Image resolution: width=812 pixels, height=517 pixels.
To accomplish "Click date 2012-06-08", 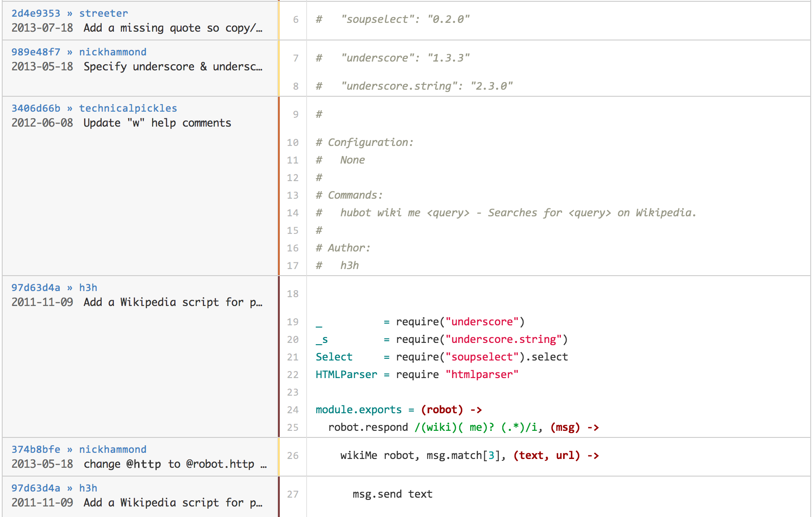I will 42,123.
